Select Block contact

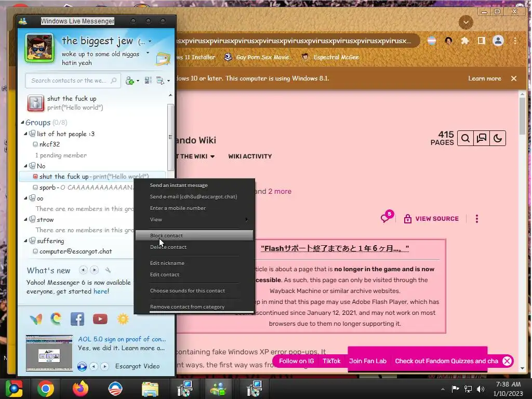(x=194, y=235)
